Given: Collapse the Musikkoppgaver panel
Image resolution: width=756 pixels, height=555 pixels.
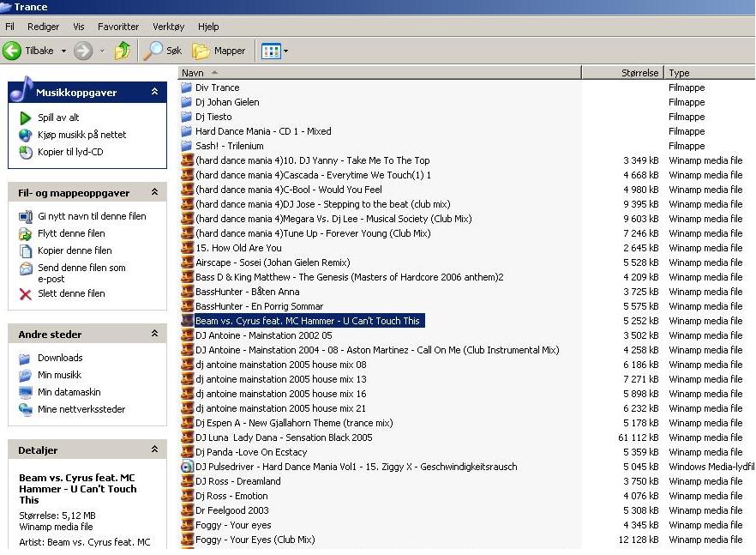Looking at the screenshot, I should (155, 91).
